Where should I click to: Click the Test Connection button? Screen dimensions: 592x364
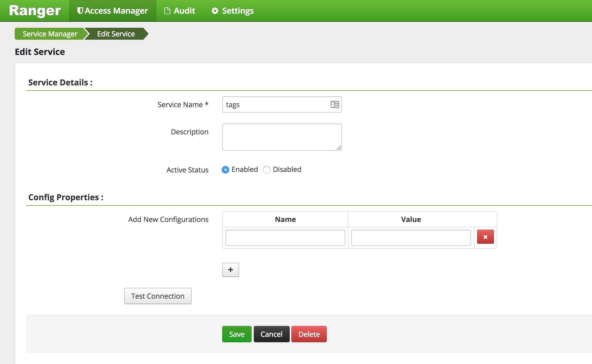[158, 296]
